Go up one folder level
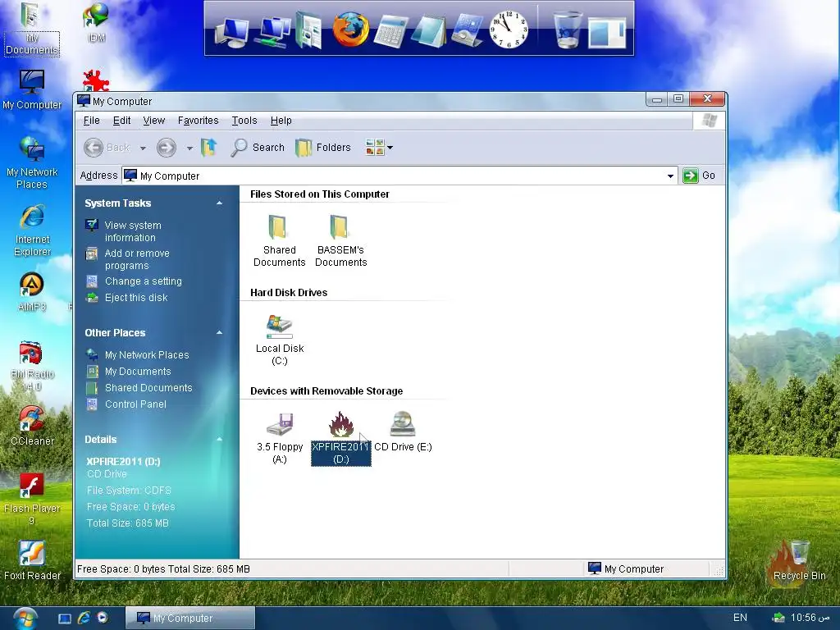840x630 pixels. [209, 148]
